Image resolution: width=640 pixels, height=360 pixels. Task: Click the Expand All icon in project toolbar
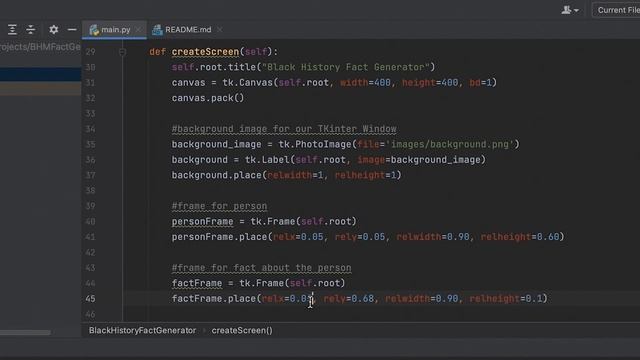click(x=12, y=29)
